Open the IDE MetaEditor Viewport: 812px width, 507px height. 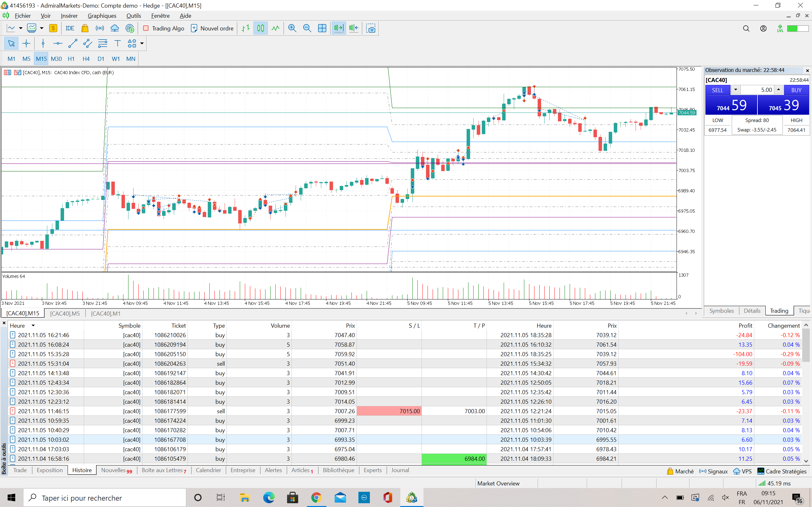click(x=70, y=29)
